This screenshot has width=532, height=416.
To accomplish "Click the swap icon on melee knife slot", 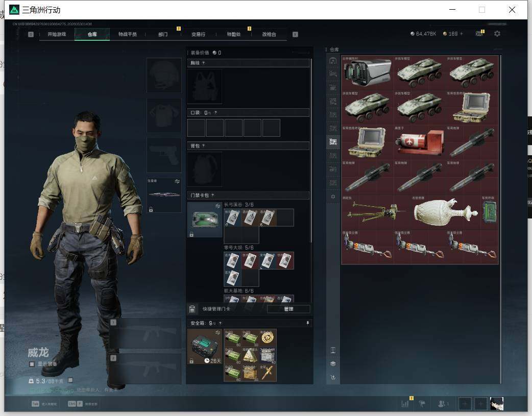I will click(177, 181).
